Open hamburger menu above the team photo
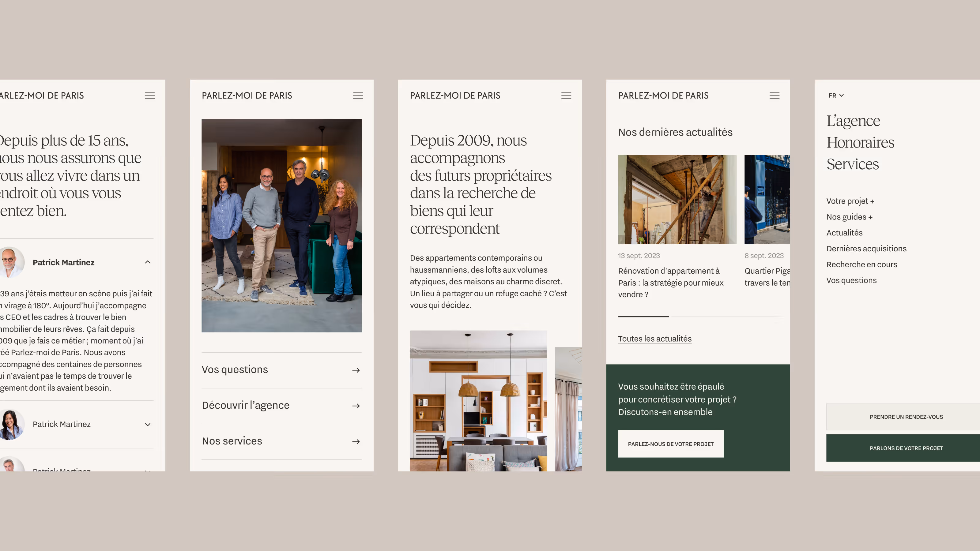The width and height of the screenshot is (980, 551). click(358, 96)
